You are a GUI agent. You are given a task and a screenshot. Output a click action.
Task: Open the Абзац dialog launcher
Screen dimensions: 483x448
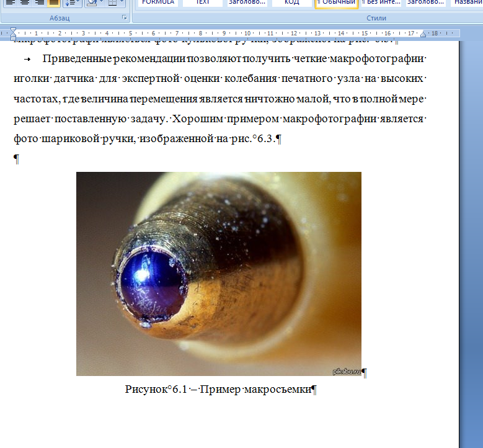(x=125, y=18)
